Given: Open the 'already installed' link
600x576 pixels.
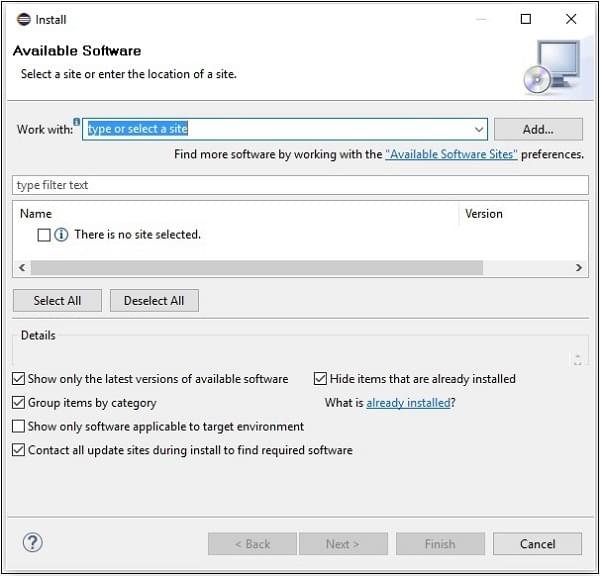Looking at the screenshot, I should [x=408, y=403].
